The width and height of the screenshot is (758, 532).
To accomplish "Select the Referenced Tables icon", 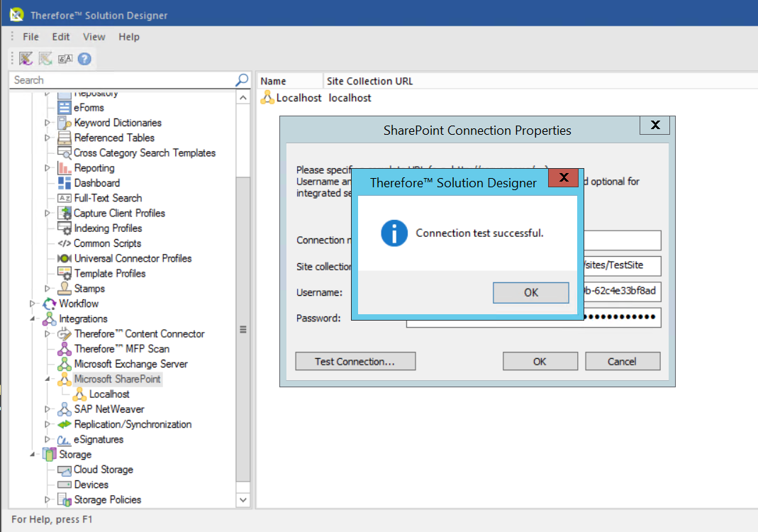I will (65, 138).
